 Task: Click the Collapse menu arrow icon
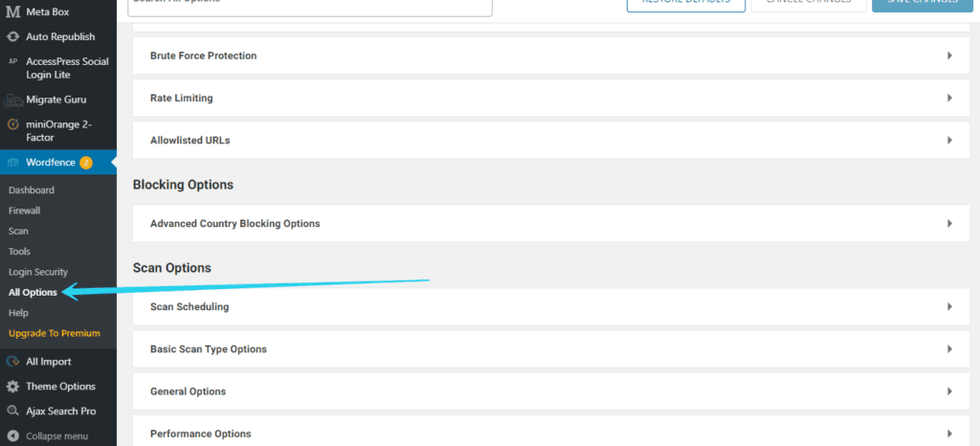coord(12,436)
